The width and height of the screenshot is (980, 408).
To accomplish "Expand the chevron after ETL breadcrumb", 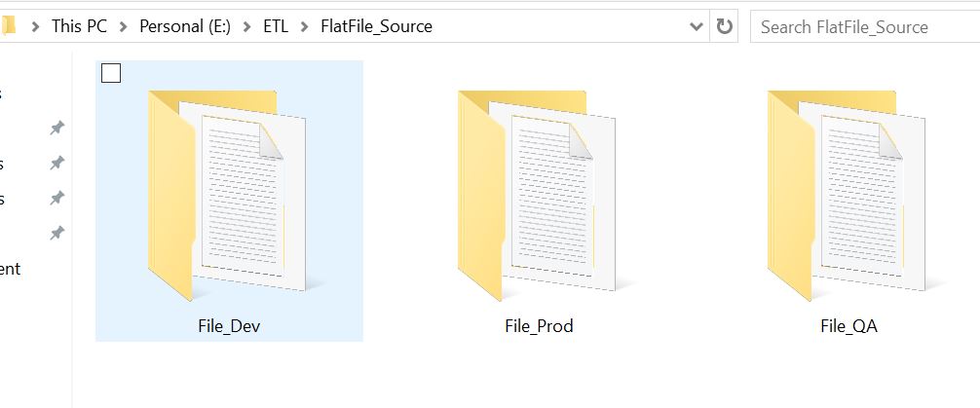I will (304, 26).
